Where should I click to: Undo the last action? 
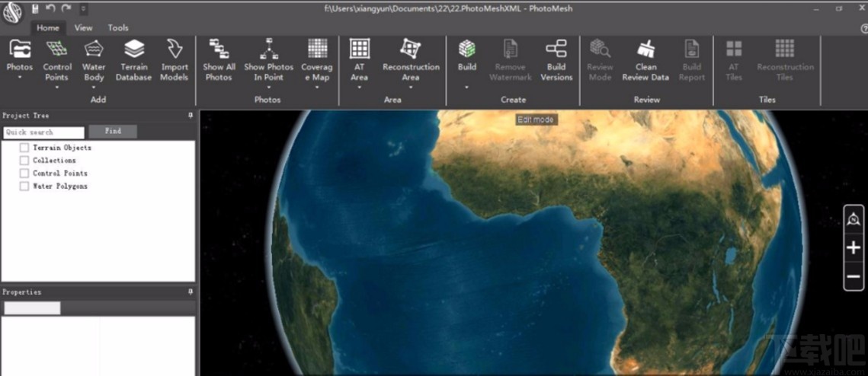(x=50, y=8)
